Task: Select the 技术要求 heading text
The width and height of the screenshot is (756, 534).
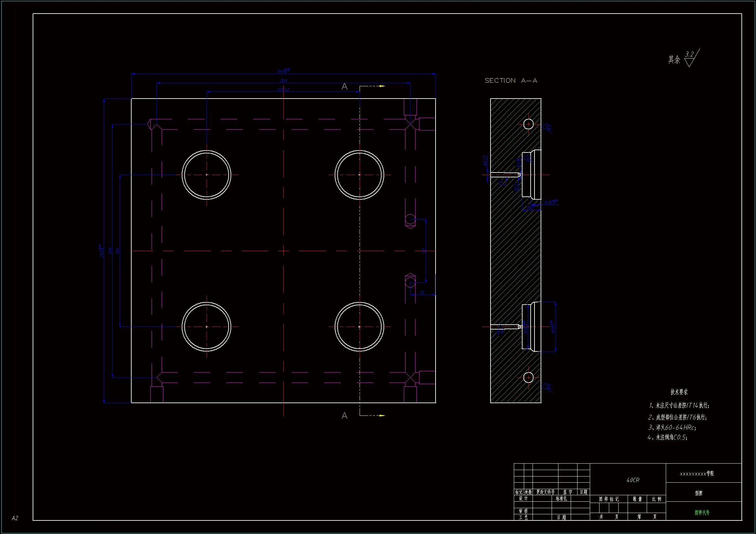Action: [679, 392]
